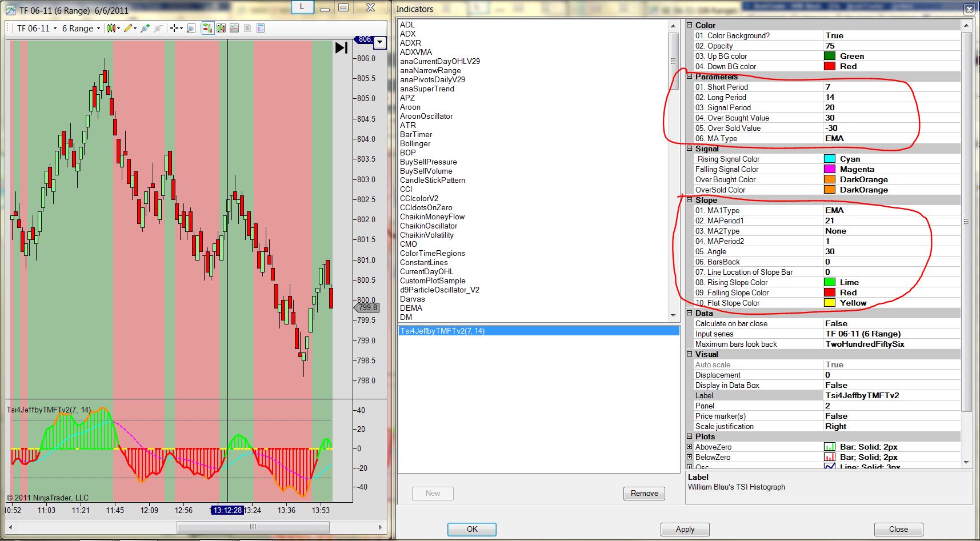Collapse the Visual property section
Screen dimensions: 980x541
click(690, 354)
